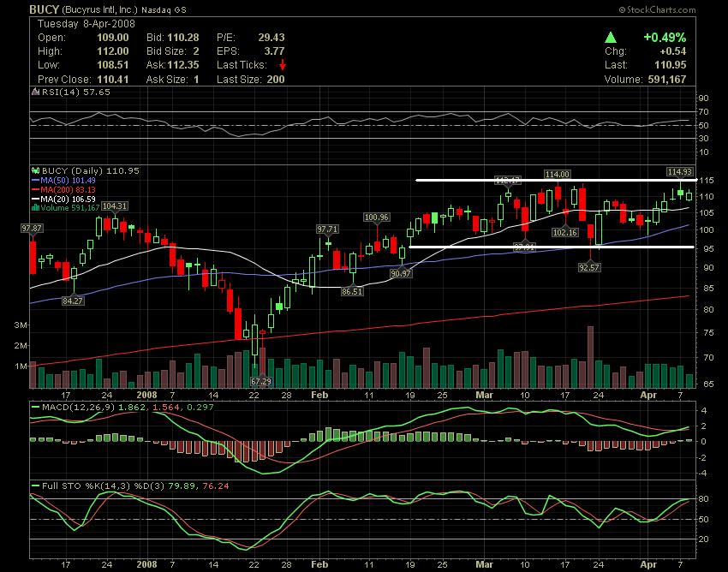Select the MA(50) blue legend line
Viewport: 728px width, 572px height.
pyautogui.click(x=35, y=180)
